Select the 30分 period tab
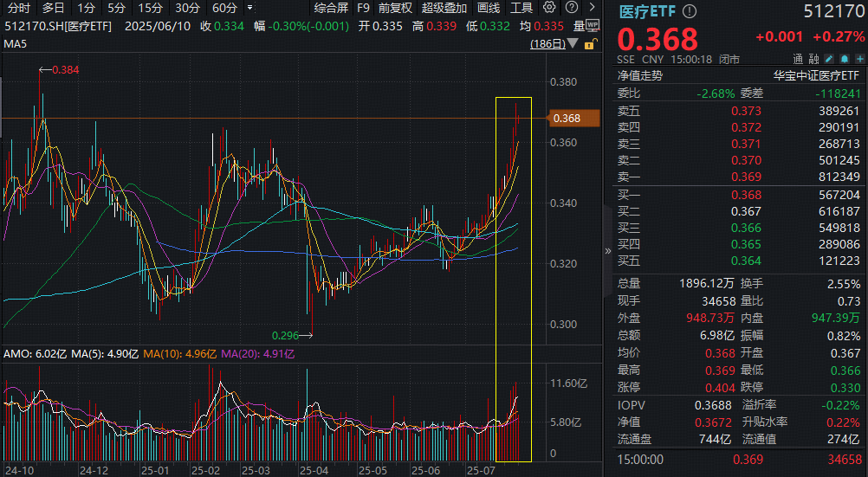This screenshot has width=868, height=477. click(187, 8)
